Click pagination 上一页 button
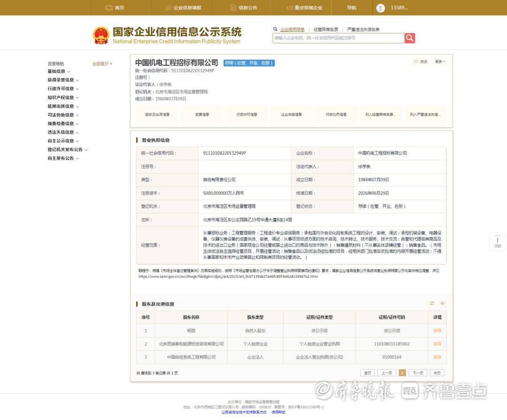 click(x=387, y=373)
